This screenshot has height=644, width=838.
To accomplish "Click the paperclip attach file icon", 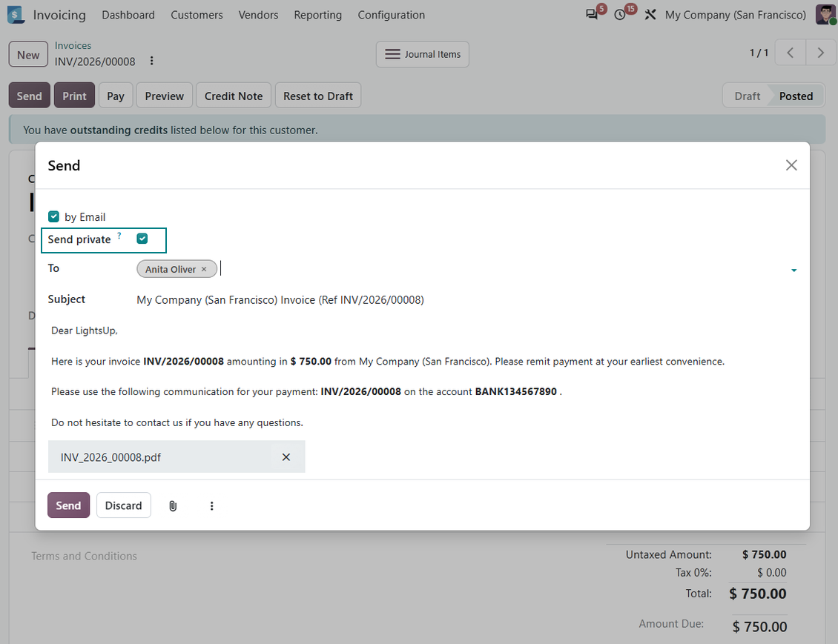I will coord(173,505).
